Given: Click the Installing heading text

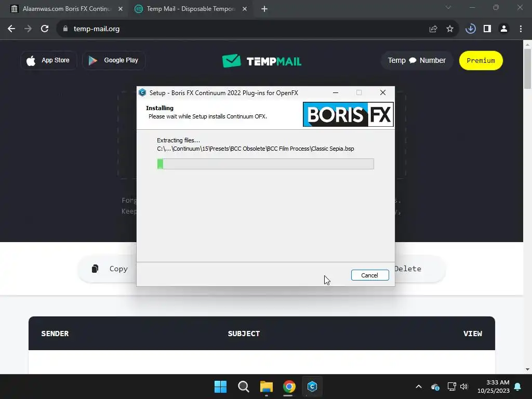Looking at the screenshot, I should click(159, 108).
